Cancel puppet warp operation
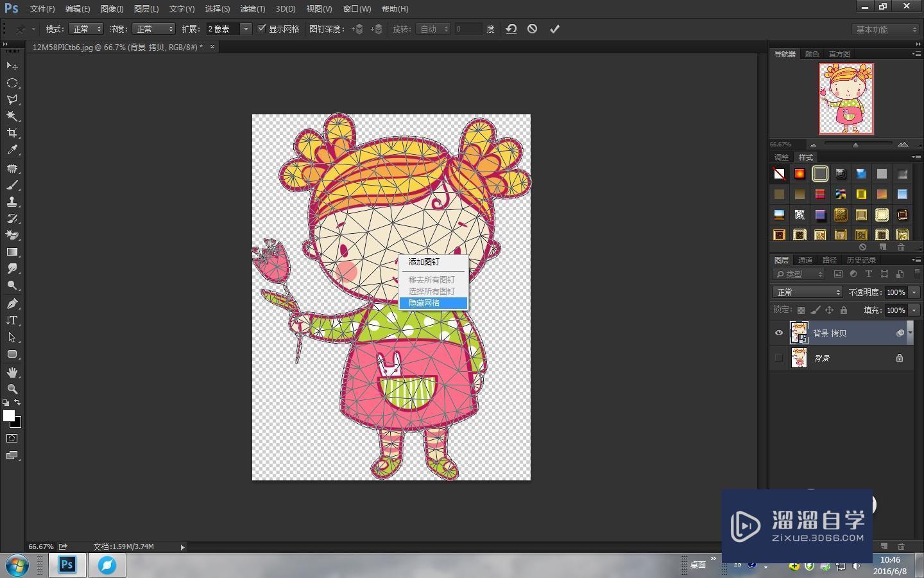Screen dimensions: 924x578 (x=532, y=29)
